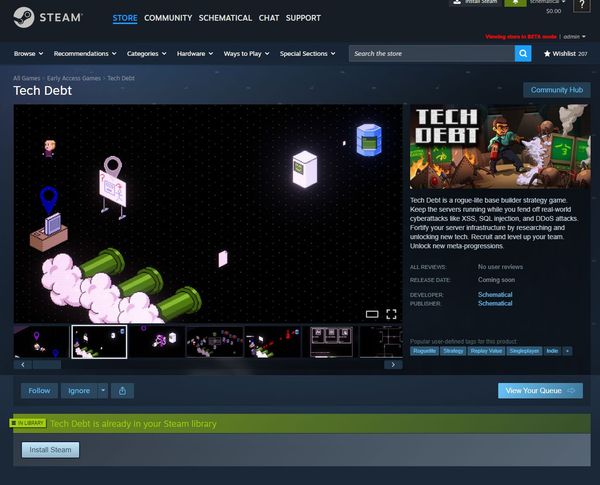The height and width of the screenshot is (485, 600).
Task: Expand the Recommendations dropdown
Action: tap(85, 54)
